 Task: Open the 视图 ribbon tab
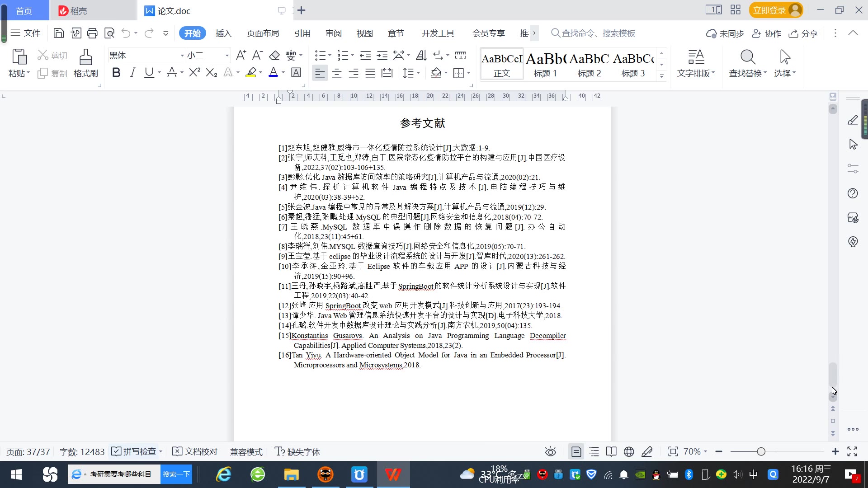(x=364, y=33)
